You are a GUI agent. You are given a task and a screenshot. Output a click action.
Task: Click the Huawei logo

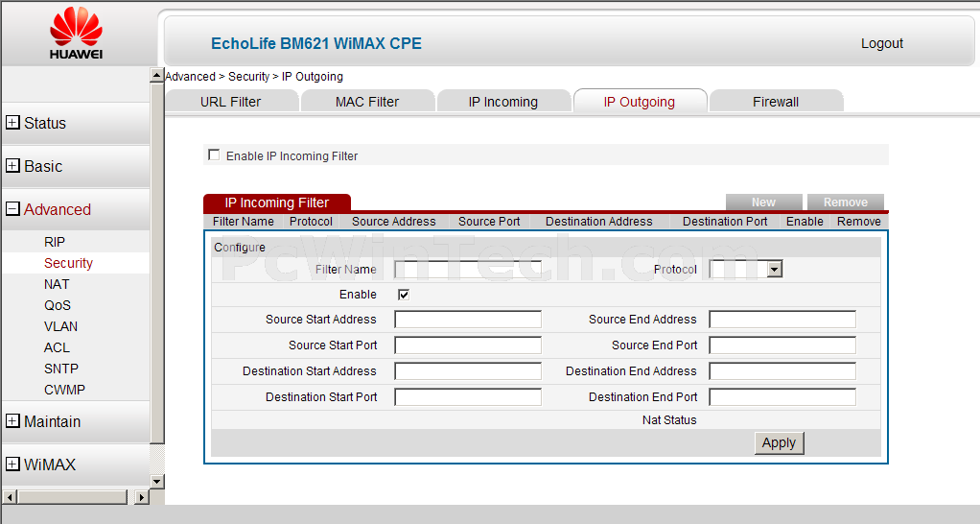(x=77, y=34)
